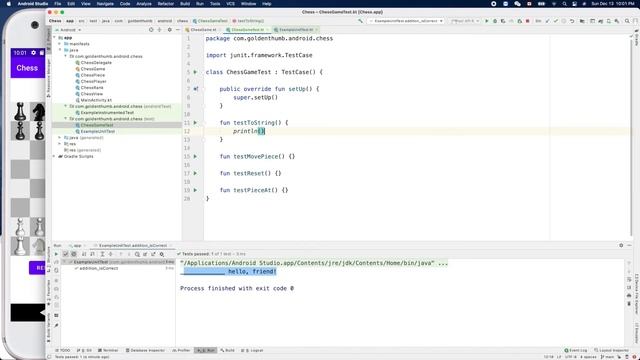
Task: Open emulator settings gear in status bar
Action: 33,53
